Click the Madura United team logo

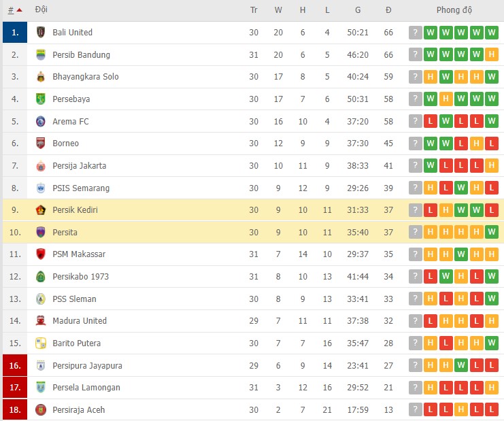(x=41, y=321)
